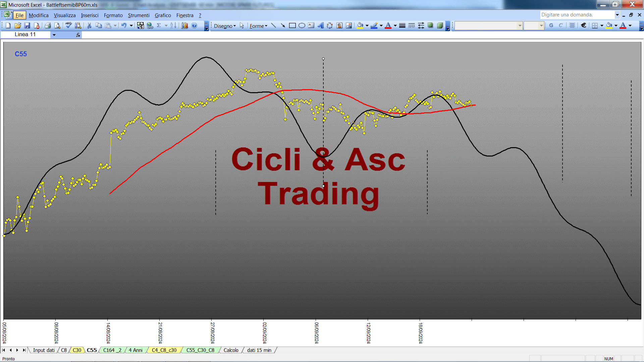The width and height of the screenshot is (644, 362).
Task: Open the Disegno drawing menu
Action: 225,26
